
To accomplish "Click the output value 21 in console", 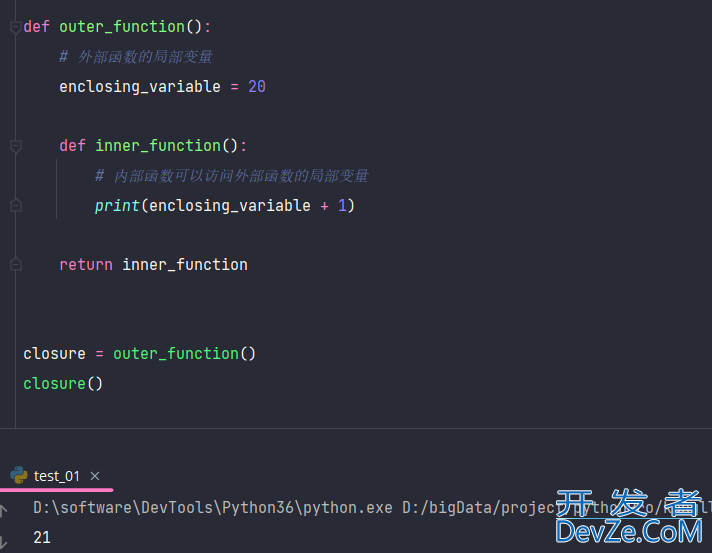I will pos(42,538).
